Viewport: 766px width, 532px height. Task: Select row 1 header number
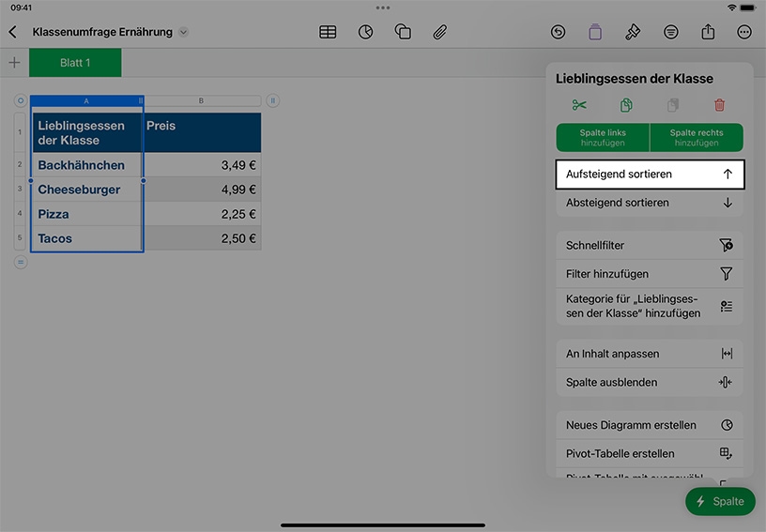pos(20,132)
